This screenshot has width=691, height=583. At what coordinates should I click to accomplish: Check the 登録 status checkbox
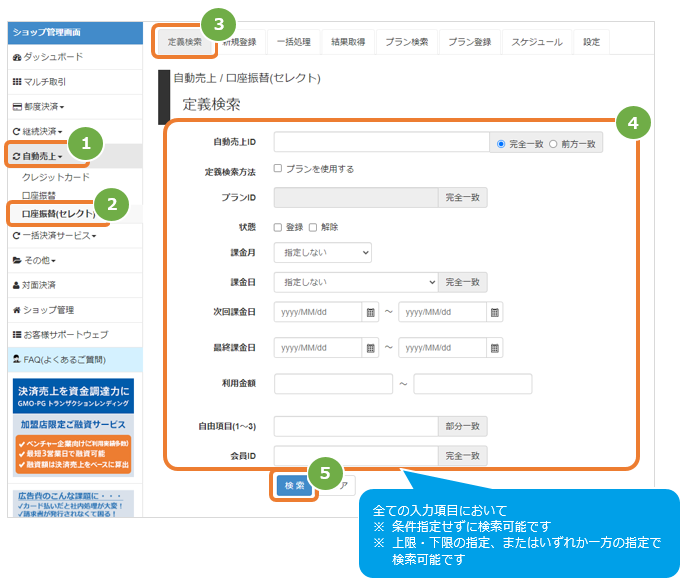(278, 227)
